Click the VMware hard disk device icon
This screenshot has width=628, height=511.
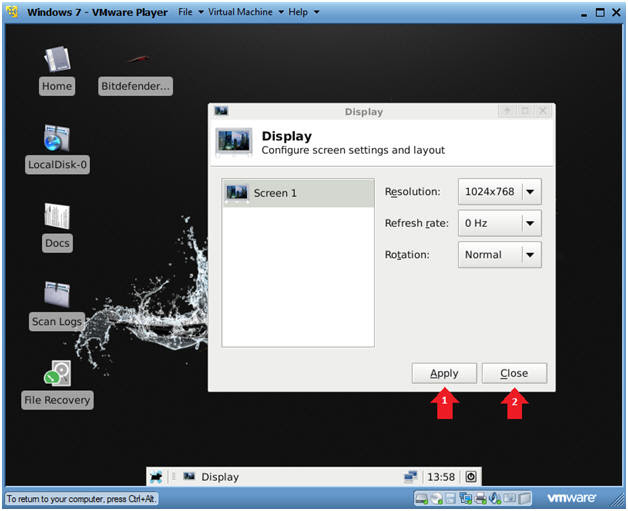pos(421,499)
